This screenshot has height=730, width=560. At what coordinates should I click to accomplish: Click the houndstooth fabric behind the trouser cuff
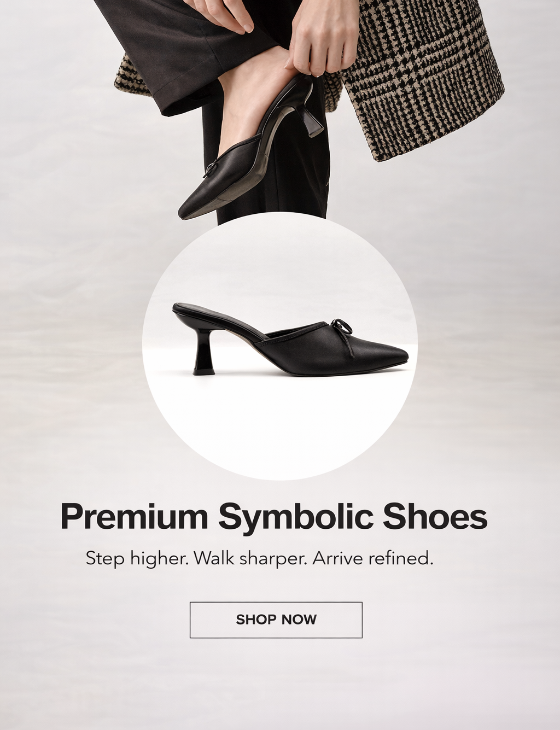point(130,77)
